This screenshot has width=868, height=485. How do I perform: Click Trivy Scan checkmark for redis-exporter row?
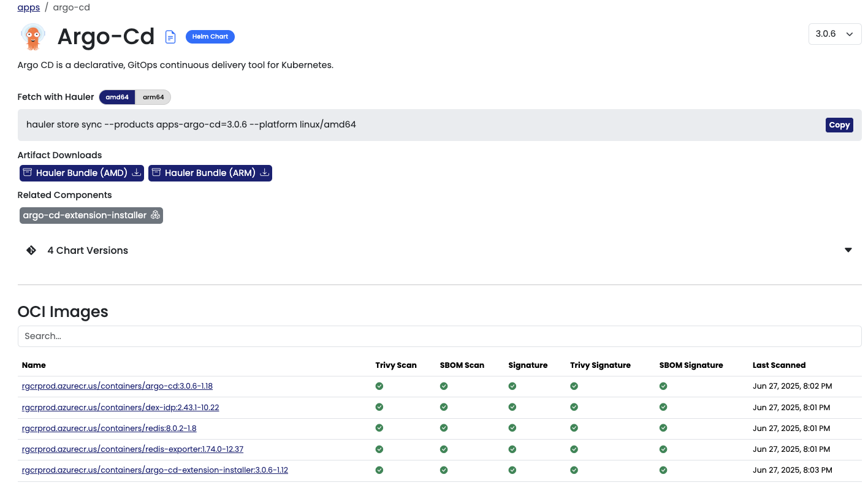(379, 449)
